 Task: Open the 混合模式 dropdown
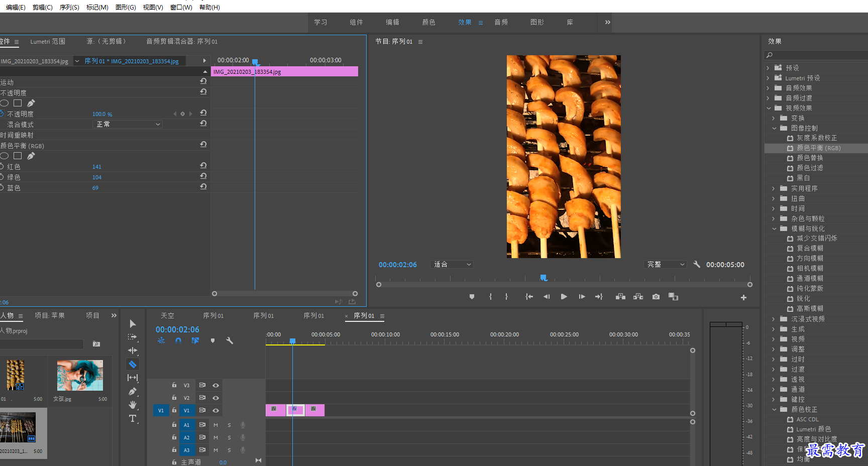point(128,124)
